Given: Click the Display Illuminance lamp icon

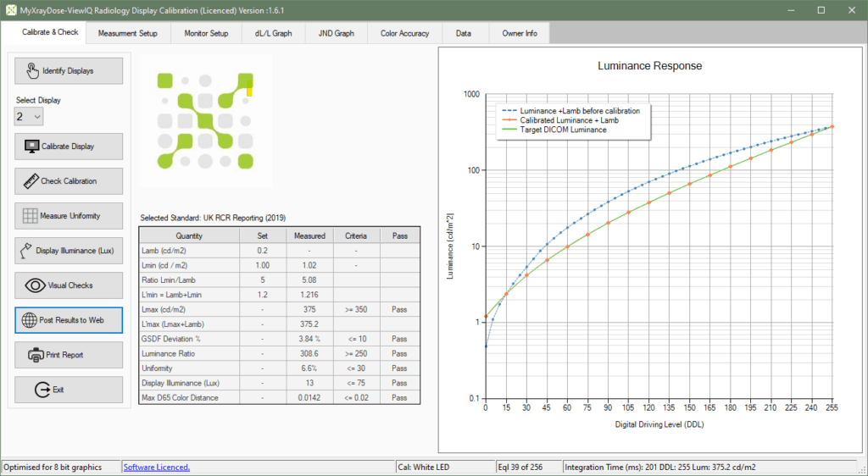Looking at the screenshot, I should coord(26,251).
